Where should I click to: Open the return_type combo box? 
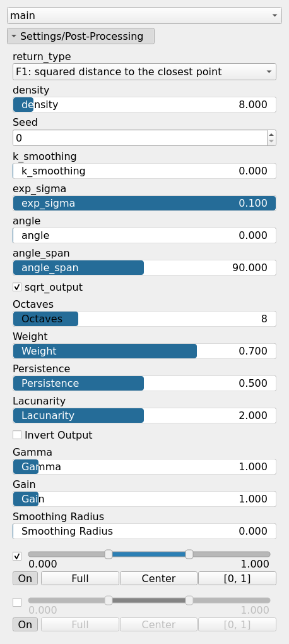[x=144, y=72]
